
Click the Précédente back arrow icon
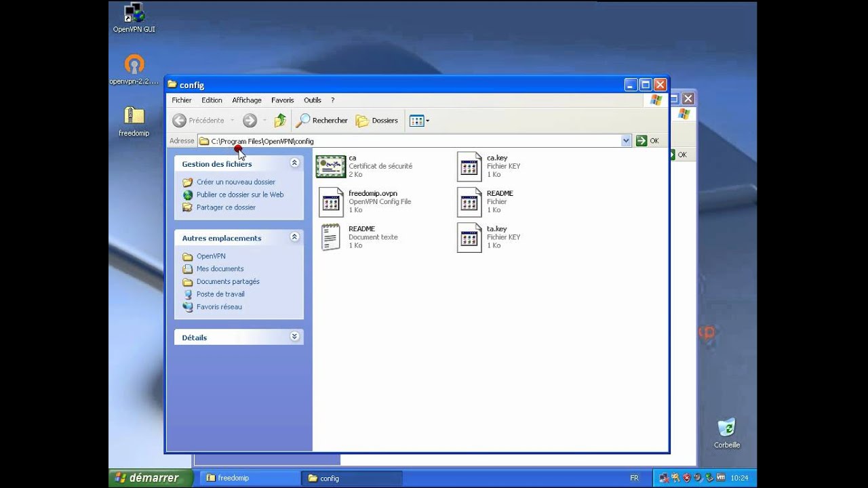[x=179, y=121]
